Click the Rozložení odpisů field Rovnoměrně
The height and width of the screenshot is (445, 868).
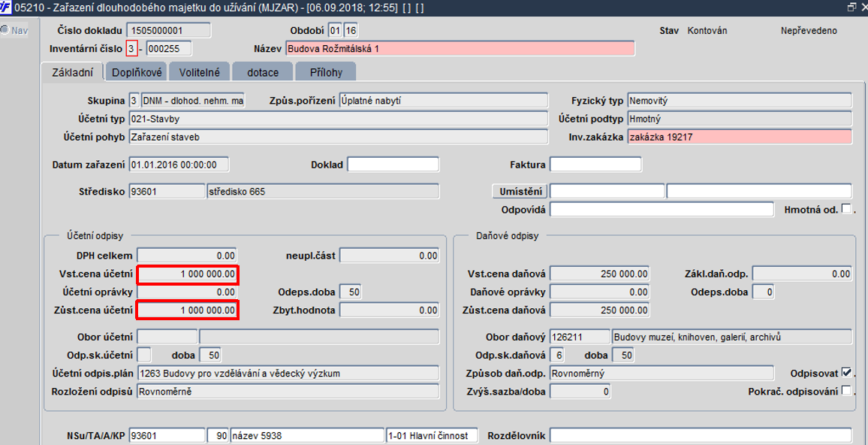288,391
